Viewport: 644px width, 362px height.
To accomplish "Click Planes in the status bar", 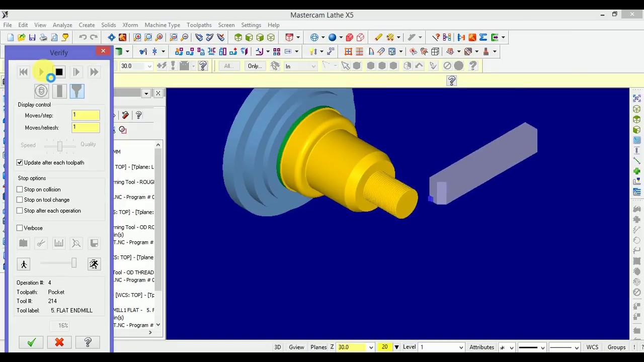I will pos(318,347).
